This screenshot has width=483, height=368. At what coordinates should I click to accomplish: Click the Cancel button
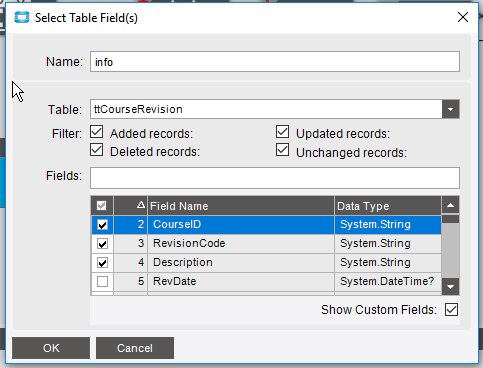[x=135, y=348]
